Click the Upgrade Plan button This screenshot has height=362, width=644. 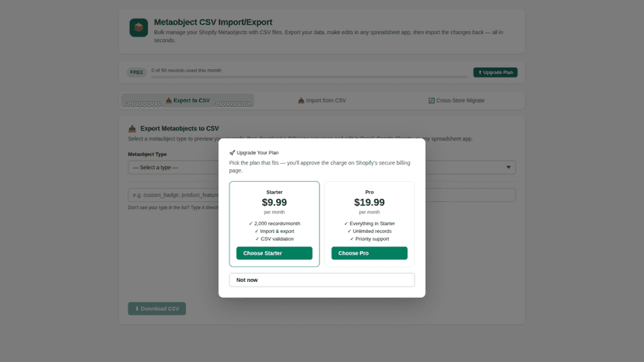[495, 72]
